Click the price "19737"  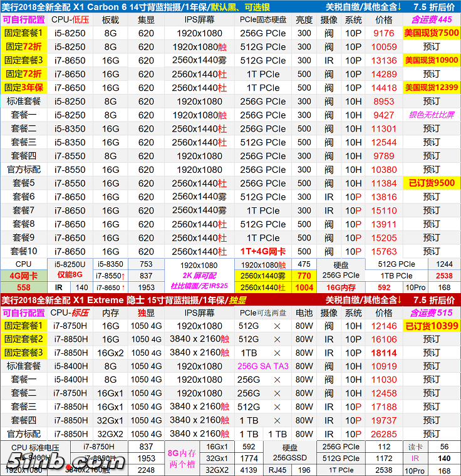(x=384, y=421)
